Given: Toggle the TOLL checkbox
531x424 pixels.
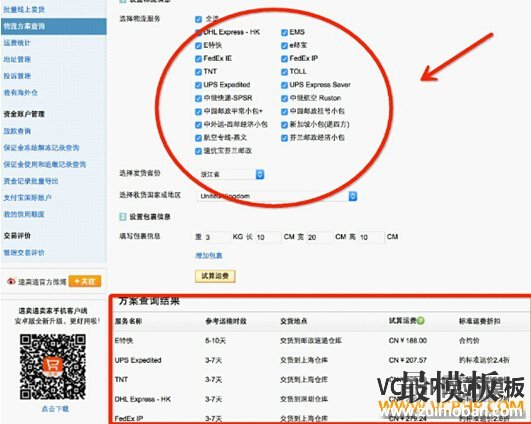Looking at the screenshot, I should 284,72.
